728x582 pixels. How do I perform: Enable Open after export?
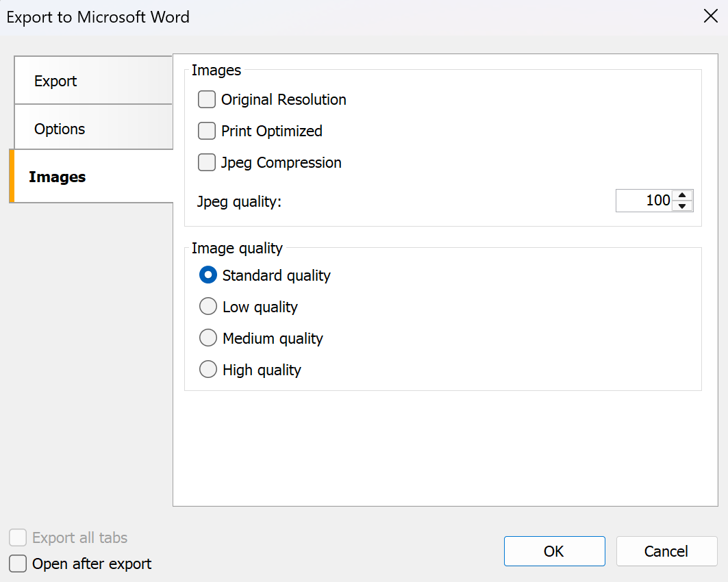click(18, 564)
